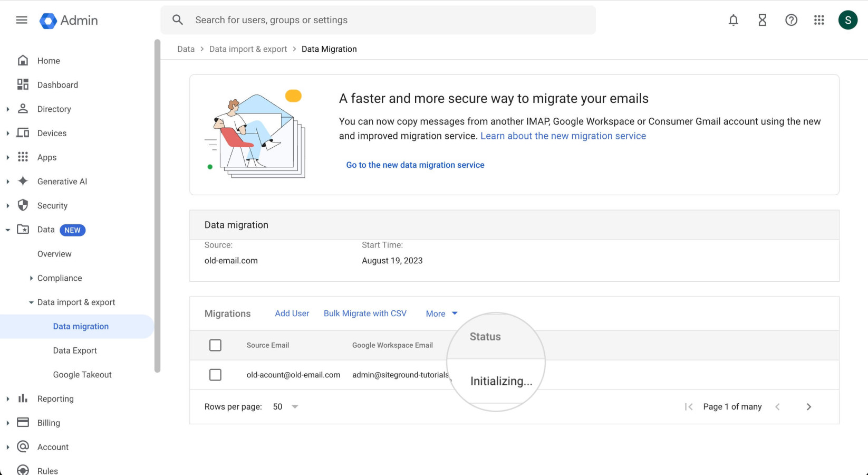Open scheduled tasks hourglass icon
868x475 pixels.
coord(762,20)
